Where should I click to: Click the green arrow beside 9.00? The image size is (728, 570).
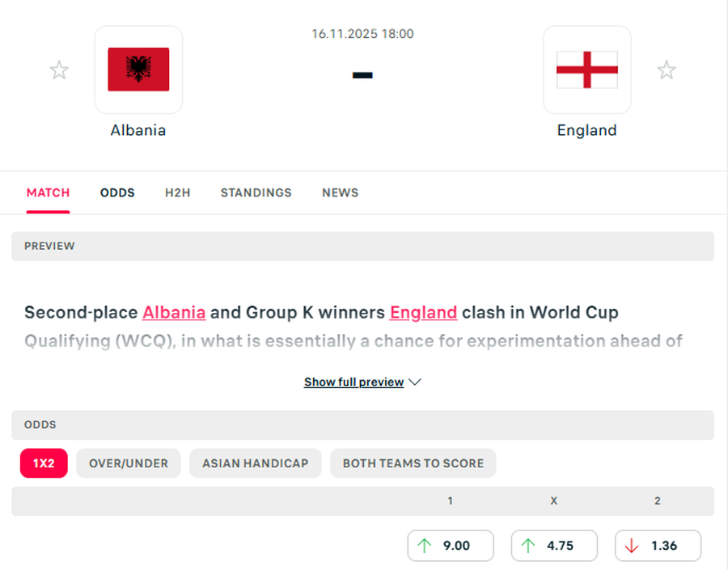(x=425, y=546)
